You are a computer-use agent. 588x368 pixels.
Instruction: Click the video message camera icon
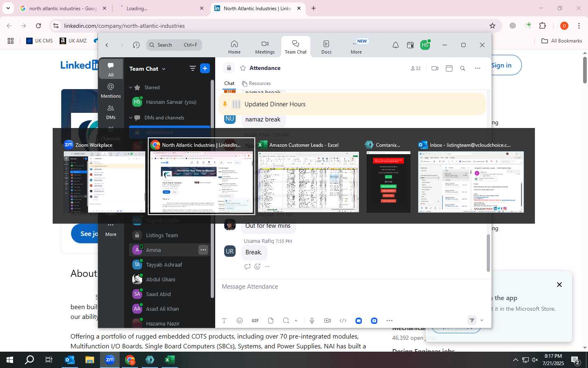coord(327,321)
